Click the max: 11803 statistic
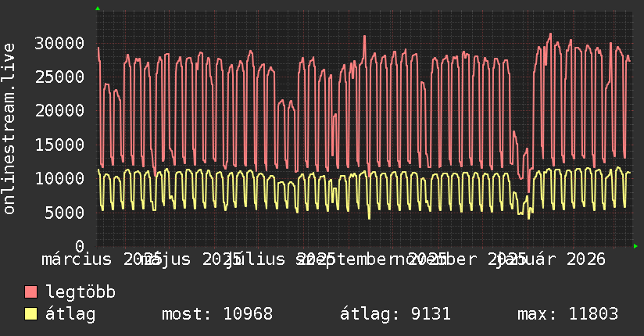Viewport: 644px width, 336px height. 567,314
